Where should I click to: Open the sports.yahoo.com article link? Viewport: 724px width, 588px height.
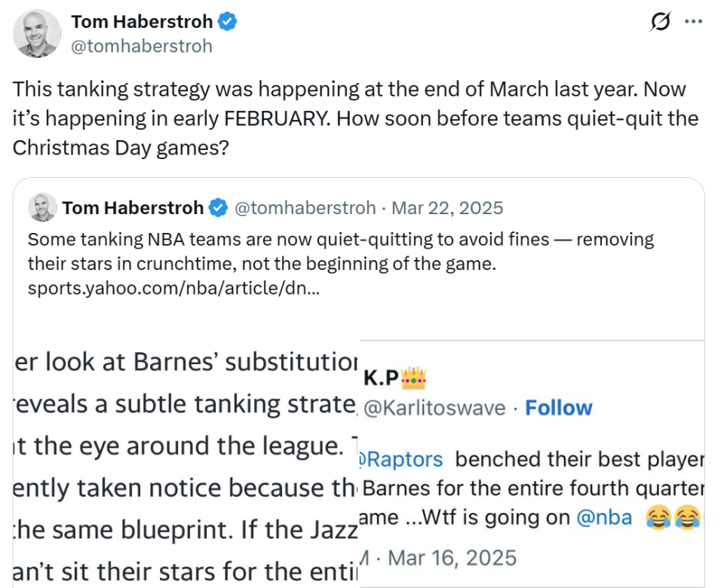(173, 288)
